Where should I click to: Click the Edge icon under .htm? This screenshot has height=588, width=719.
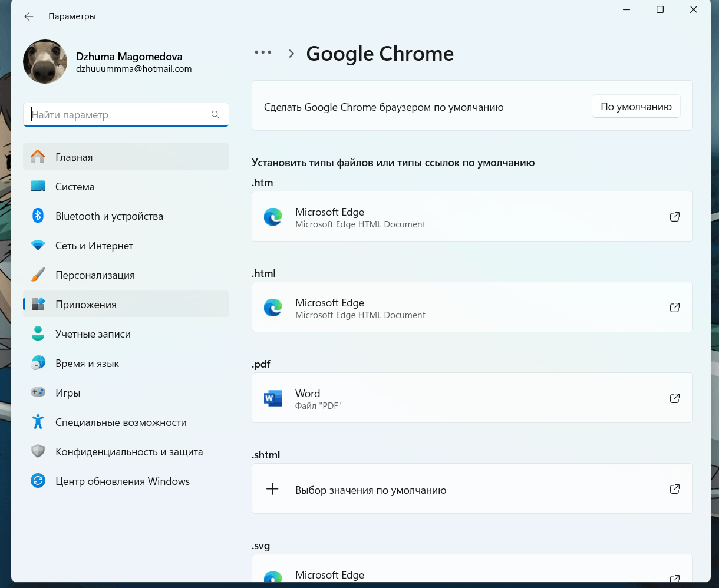[x=272, y=217]
